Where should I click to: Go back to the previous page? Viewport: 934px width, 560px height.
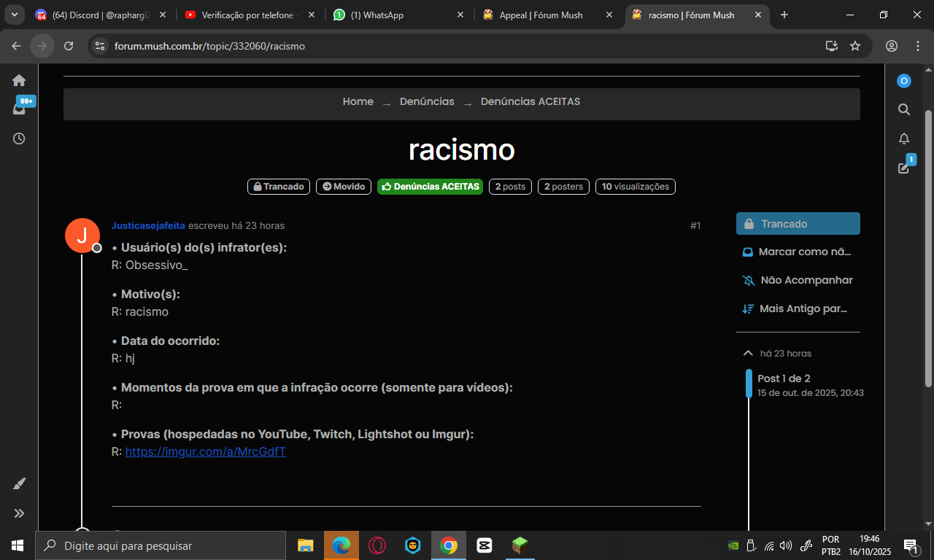pos(16,46)
